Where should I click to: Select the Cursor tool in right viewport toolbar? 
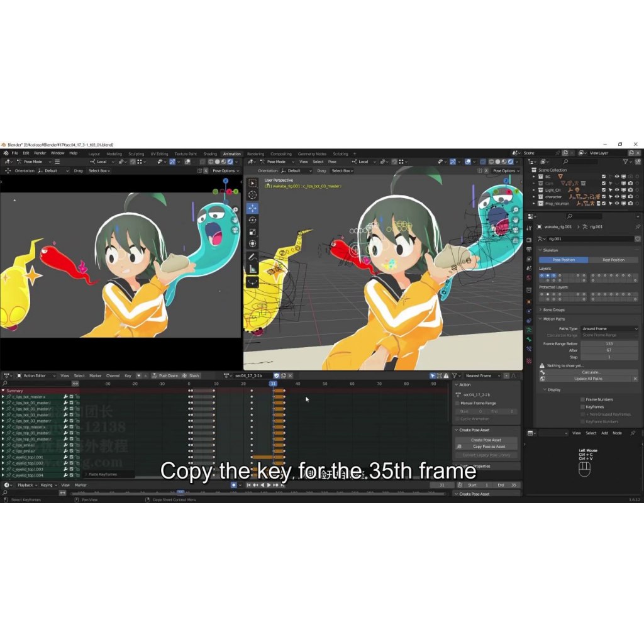click(x=253, y=195)
